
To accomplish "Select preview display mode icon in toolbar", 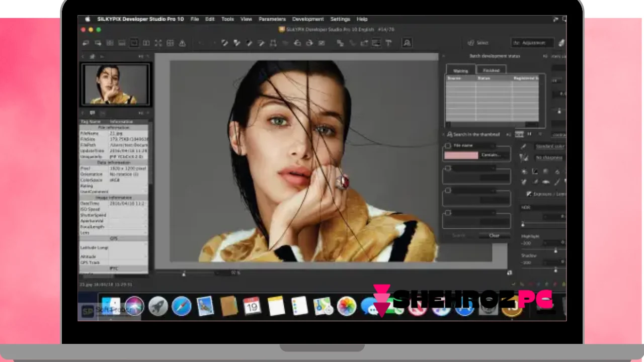I will 134,43.
